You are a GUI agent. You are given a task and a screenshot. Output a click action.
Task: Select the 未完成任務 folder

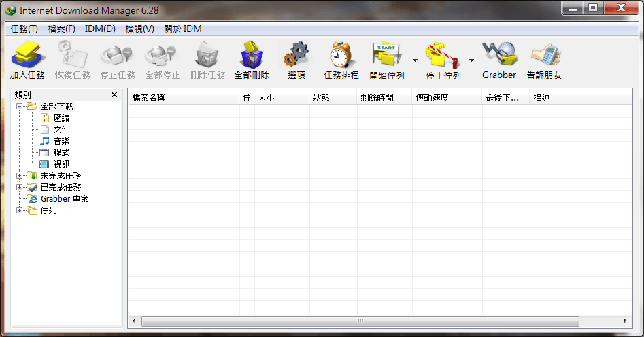61,176
